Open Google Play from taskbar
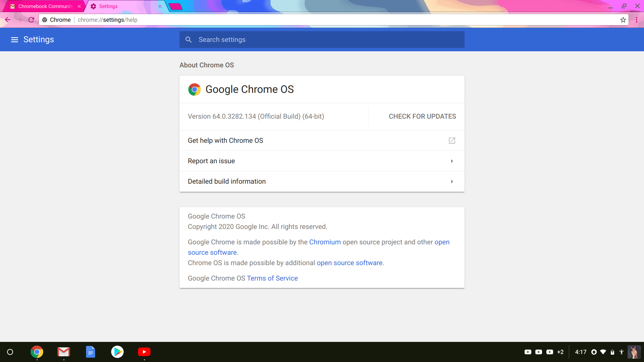The width and height of the screenshot is (644, 362). [x=117, y=352]
